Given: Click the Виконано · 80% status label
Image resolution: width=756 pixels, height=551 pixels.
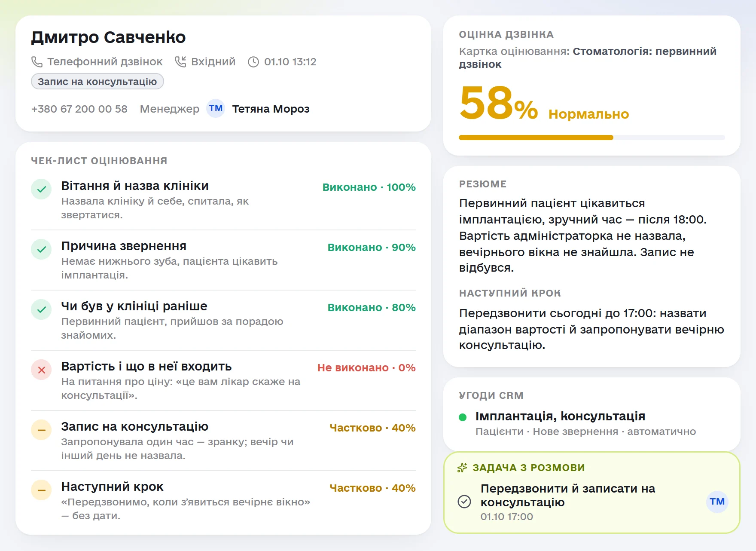Looking at the screenshot, I should [x=372, y=307].
